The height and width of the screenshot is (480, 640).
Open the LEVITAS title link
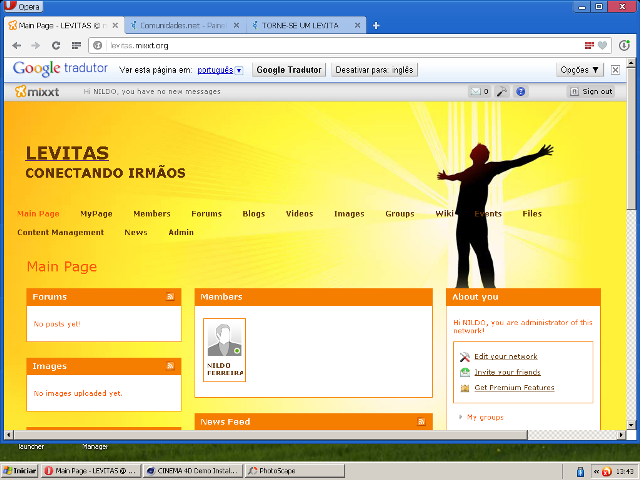coord(67,153)
